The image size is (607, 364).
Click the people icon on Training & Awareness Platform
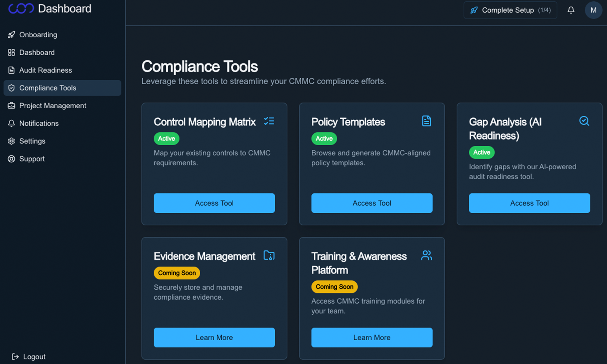427,255
